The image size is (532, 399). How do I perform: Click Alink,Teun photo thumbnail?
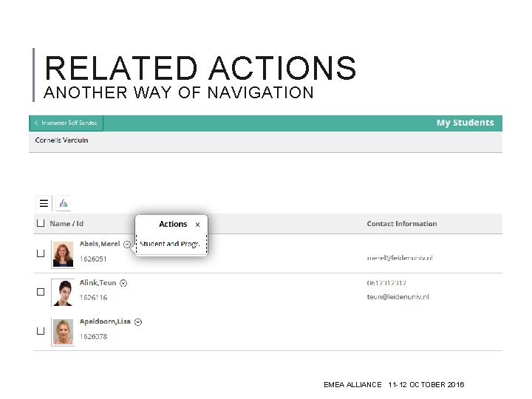click(63, 293)
